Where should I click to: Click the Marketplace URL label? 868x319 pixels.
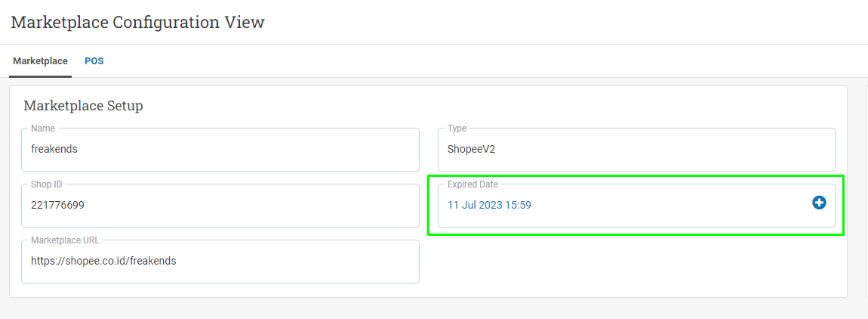(x=63, y=240)
